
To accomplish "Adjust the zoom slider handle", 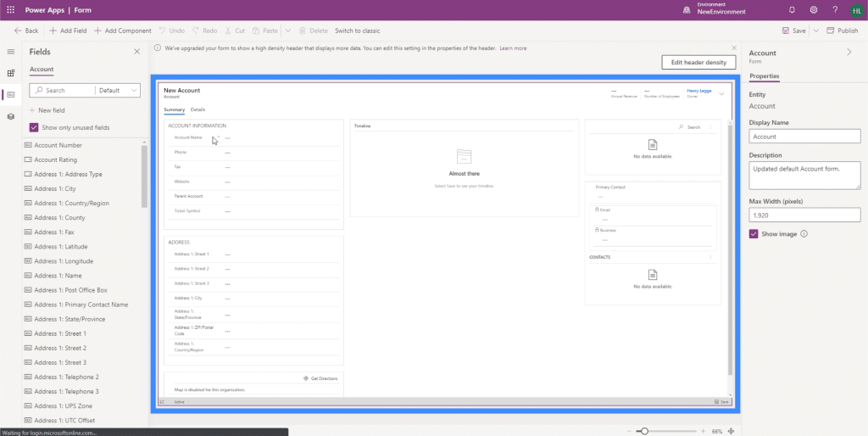I will point(644,431).
